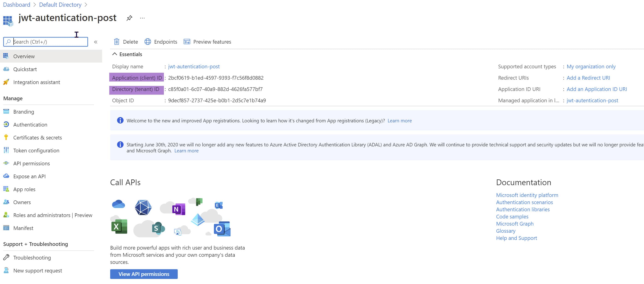Click the Troubleshooting wrench icon
Viewport: 644px width, 284px height.
click(x=6, y=257)
